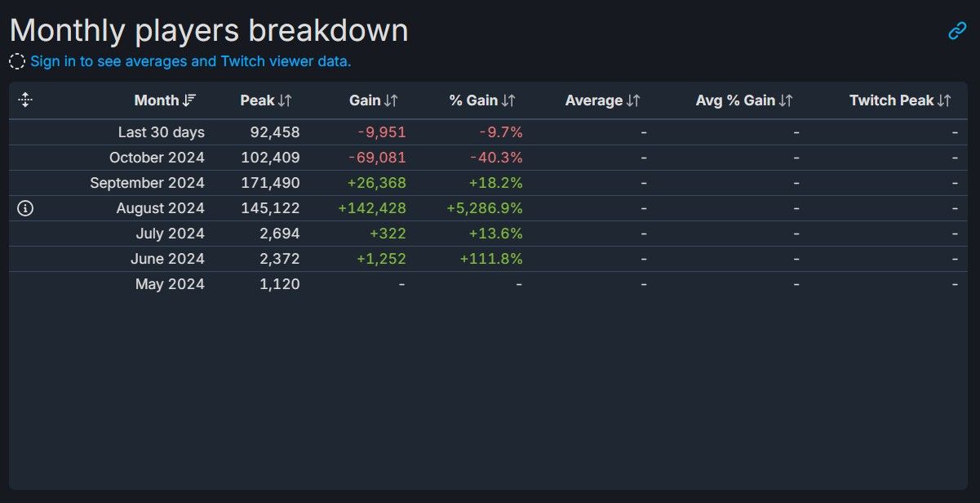Screen dimensions: 980x503
Task: Sort table by Peak column
Action: tap(266, 100)
